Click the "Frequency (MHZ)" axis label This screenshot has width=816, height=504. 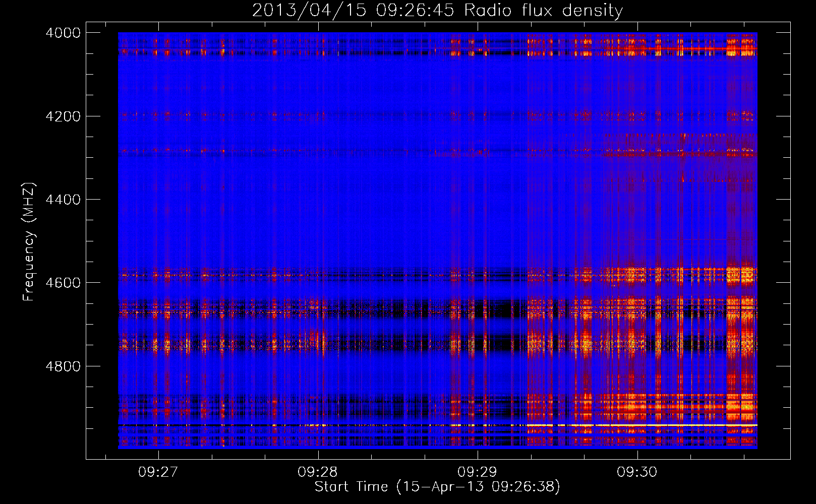pos(29,241)
